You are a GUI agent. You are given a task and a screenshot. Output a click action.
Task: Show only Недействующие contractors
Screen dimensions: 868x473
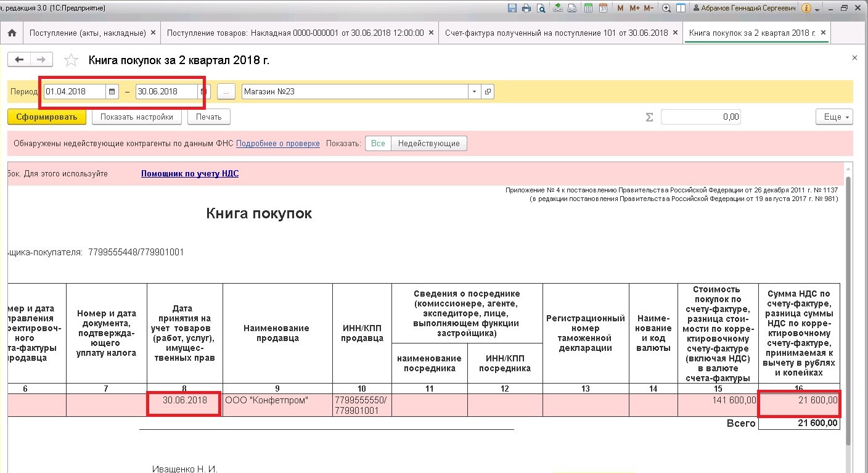pyautogui.click(x=429, y=143)
